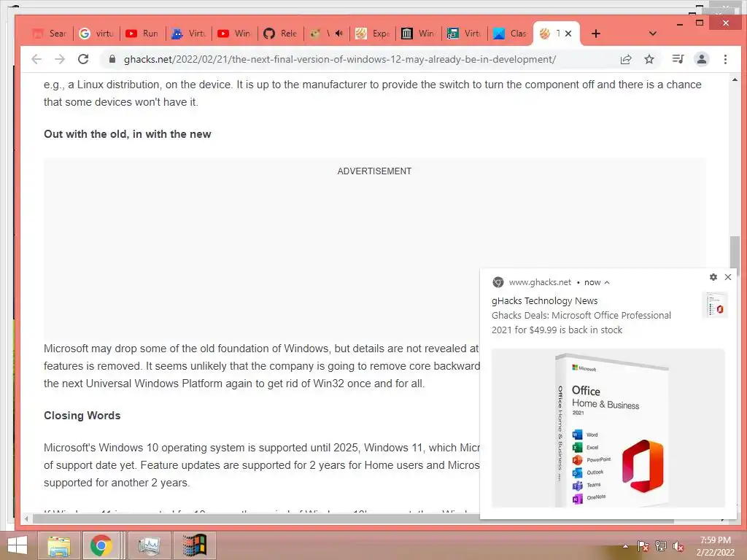Click the muted volume tray icon
This screenshot has height=560, width=747.
[678, 546]
